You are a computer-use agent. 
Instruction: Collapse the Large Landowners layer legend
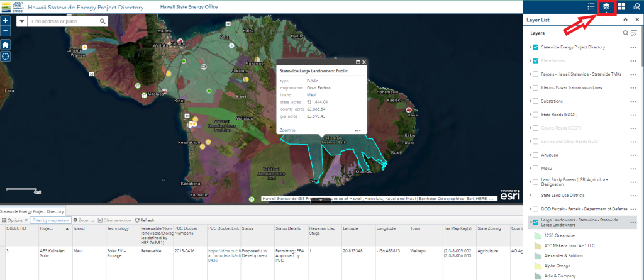(x=531, y=223)
